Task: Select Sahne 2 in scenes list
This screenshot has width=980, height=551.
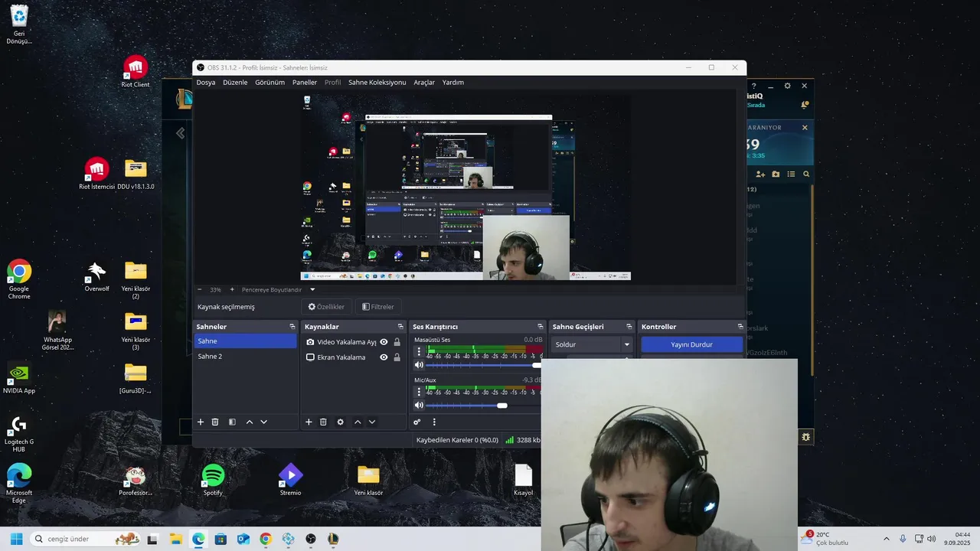Action: [245, 357]
